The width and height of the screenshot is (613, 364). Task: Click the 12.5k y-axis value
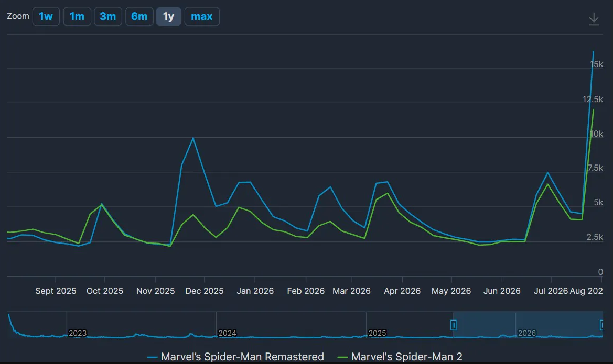click(x=593, y=99)
